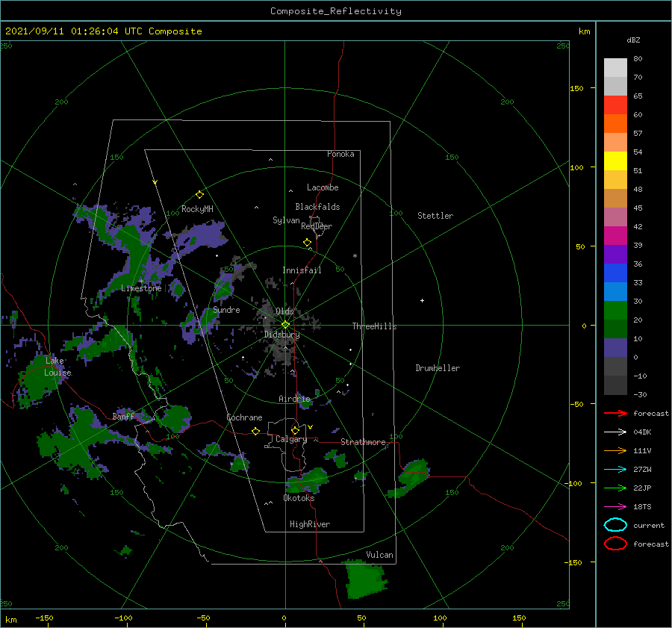
Task: Click the yellow 51-54 dBZ color swatch
Action: click(x=615, y=161)
